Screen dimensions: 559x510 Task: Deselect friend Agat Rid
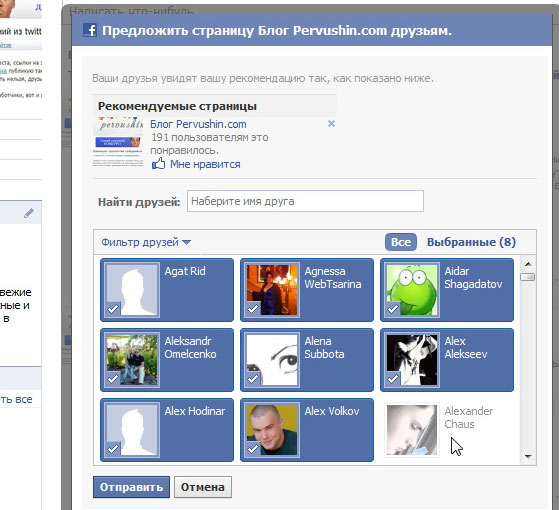pyautogui.click(x=167, y=290)
